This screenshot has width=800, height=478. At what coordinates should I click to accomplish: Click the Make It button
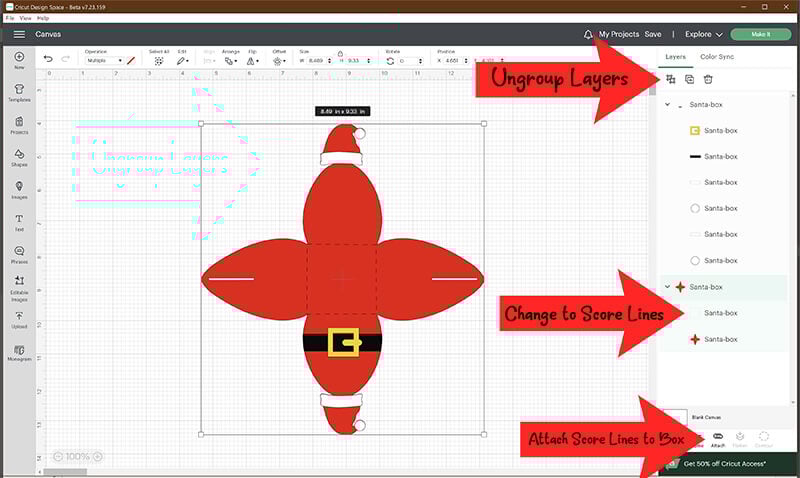[x=760, y=34]
